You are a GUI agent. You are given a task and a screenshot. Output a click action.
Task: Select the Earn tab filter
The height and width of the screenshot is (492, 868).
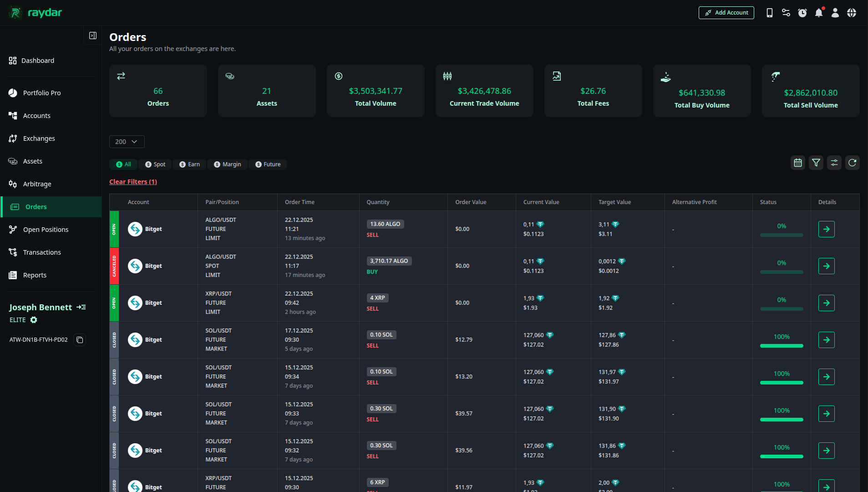pos(189,164)
